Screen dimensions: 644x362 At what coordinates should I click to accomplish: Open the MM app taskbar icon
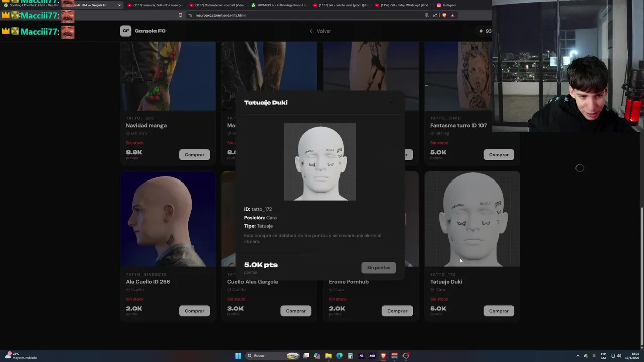(372, 356)
